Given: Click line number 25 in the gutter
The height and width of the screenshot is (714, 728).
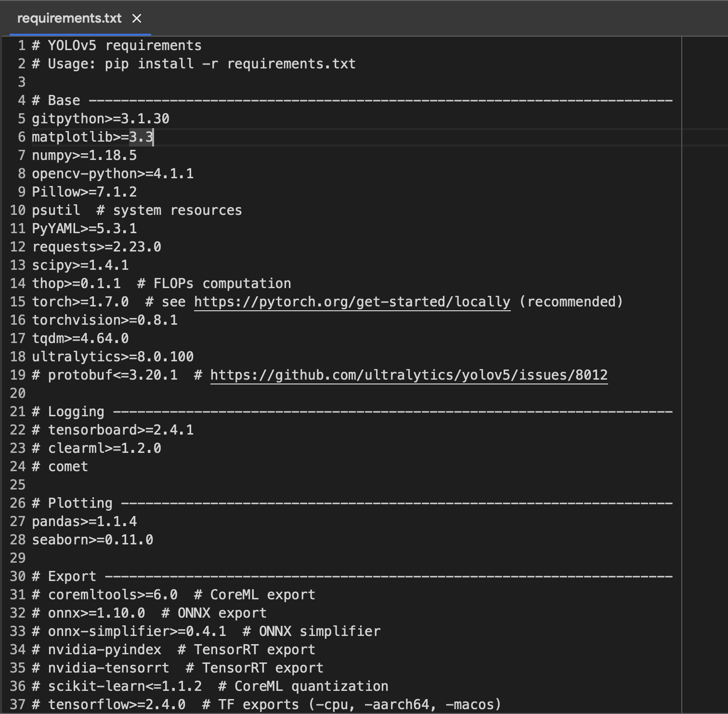Looking at the screenshot, I should (18, 485).
